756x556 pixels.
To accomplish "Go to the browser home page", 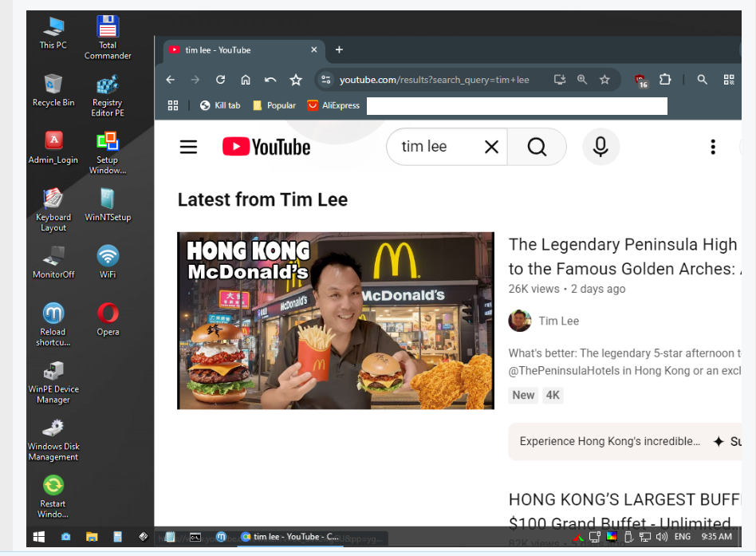I will [x=246, y=80].
